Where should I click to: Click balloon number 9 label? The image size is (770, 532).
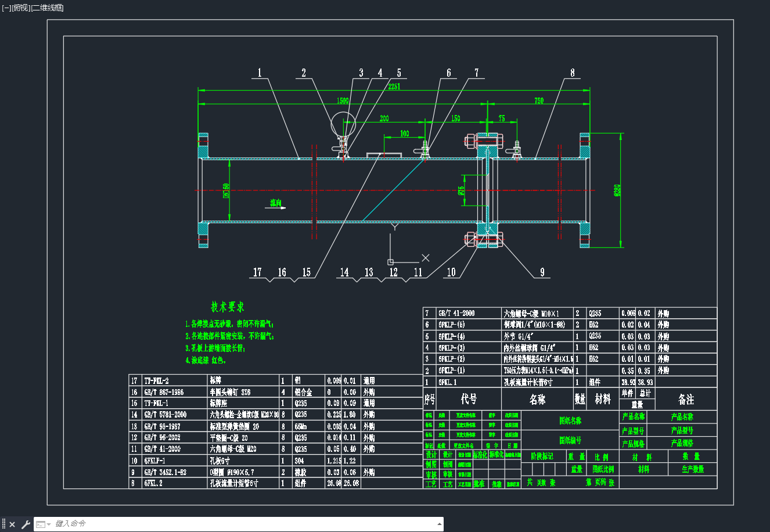[542, 272]
